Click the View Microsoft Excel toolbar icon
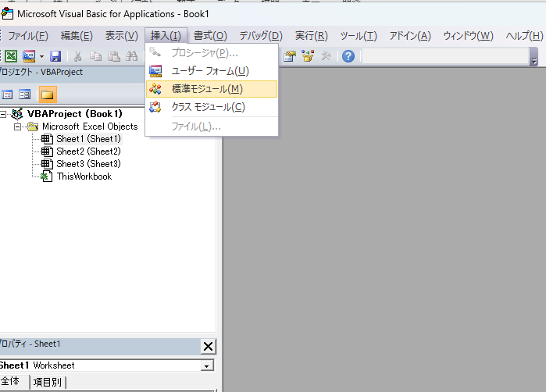Screen dimensions: 546x392 [11, 56]
